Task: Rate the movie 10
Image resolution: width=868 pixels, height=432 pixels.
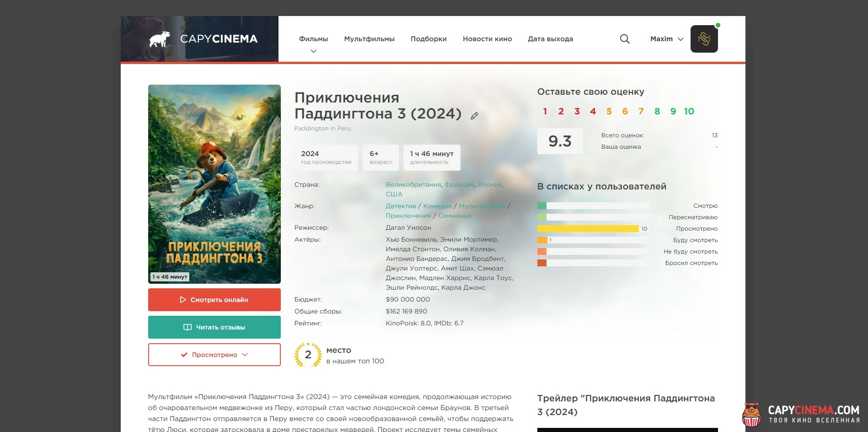Action: pos(689,111)
